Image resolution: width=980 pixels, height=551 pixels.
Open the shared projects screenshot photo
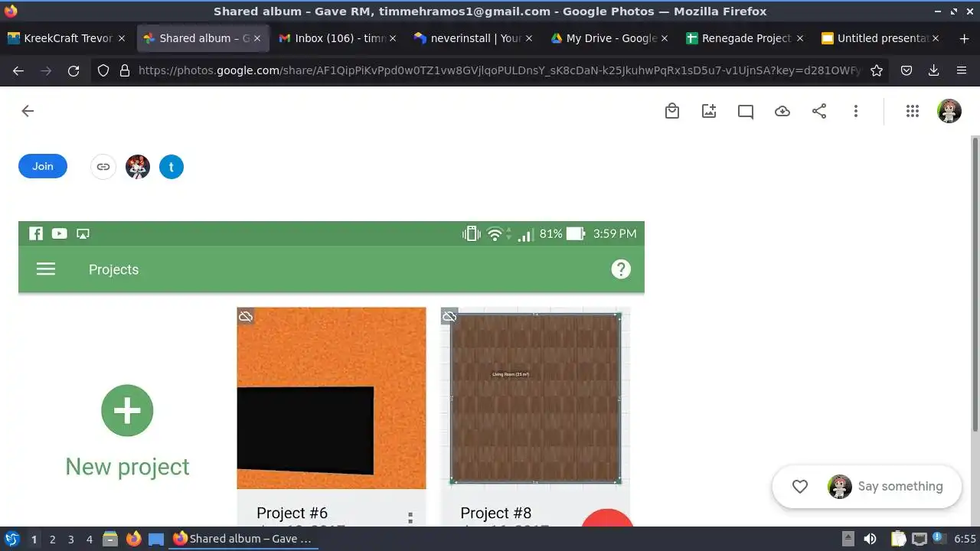(x=332, y=373)
